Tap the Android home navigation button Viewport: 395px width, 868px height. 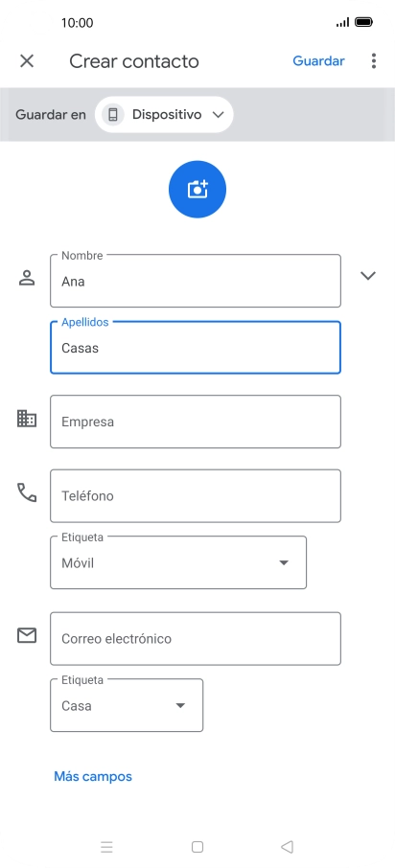(x=197, y=846)
